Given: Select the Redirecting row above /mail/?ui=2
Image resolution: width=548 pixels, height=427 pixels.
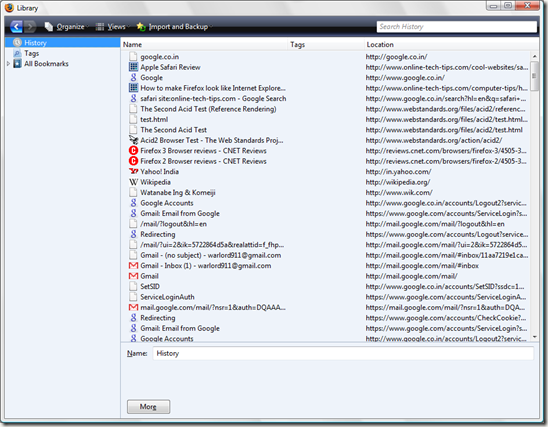Looking at the screenshot, I should [x=158, y=234].
